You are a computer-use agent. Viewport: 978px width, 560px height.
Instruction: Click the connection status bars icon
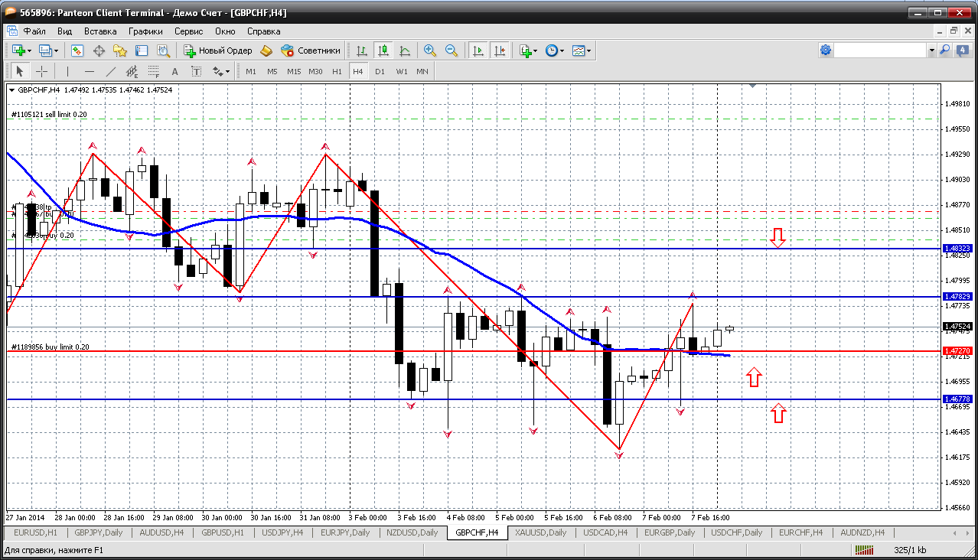[x=864, y=550]
